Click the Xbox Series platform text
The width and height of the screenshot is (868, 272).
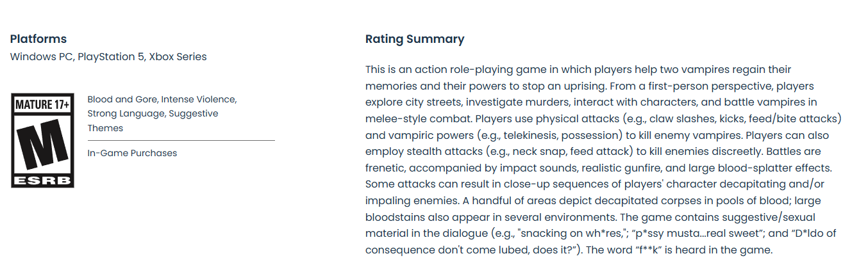point(178,57)
